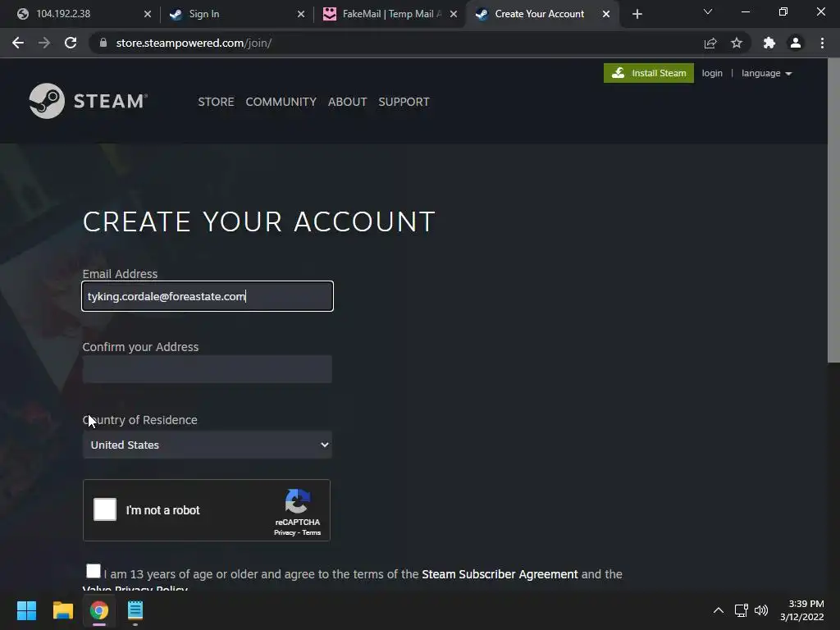
Task: Bookmark this page with the star icon
Action: 737,43
